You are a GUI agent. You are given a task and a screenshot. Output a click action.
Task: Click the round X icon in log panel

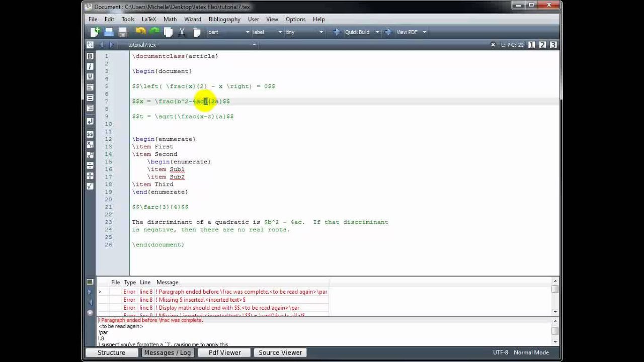90,313
